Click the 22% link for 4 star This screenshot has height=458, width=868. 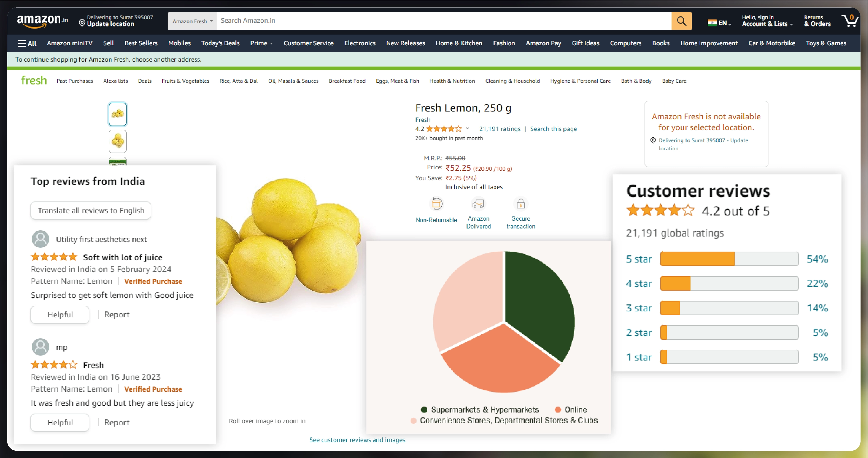click(817, 283)
